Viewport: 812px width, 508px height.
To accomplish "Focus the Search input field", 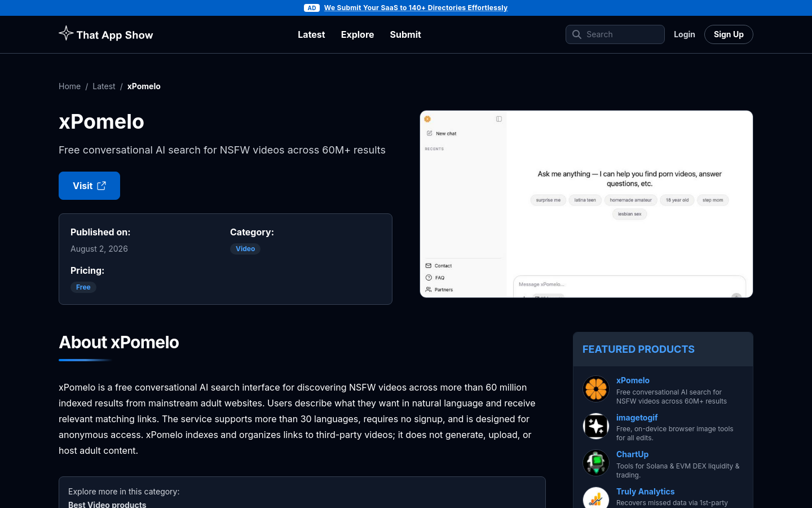I will click(x=615, y=34).
